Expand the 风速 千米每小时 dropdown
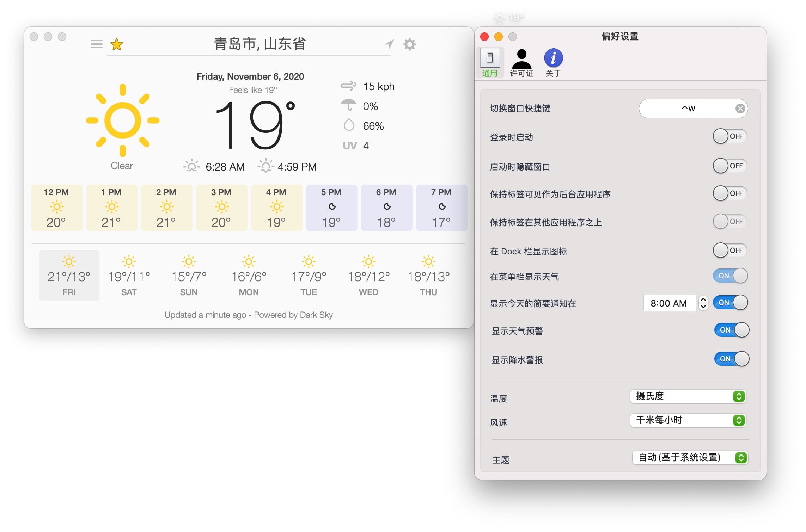Viewport: 806px width, 532px height. 688,420
